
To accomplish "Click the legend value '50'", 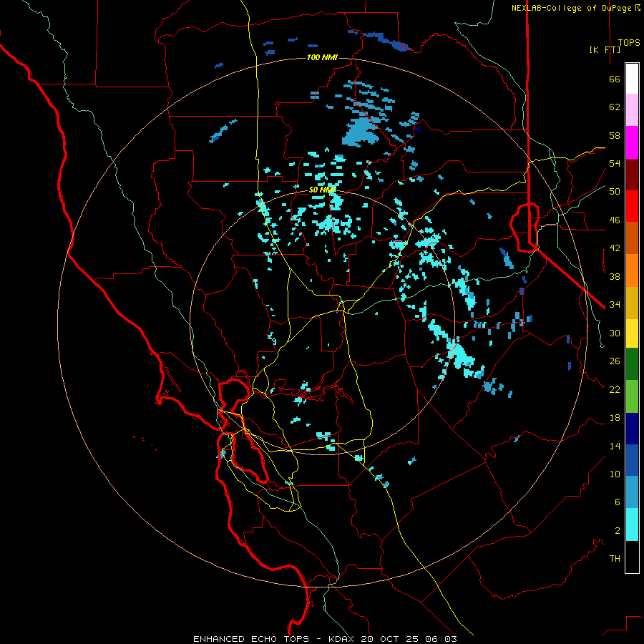I will tap(615, 192).
